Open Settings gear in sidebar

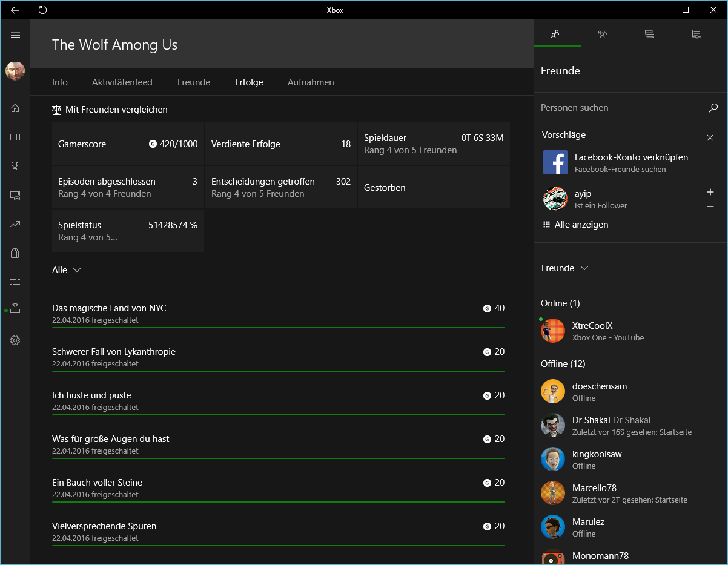[15, 340]
